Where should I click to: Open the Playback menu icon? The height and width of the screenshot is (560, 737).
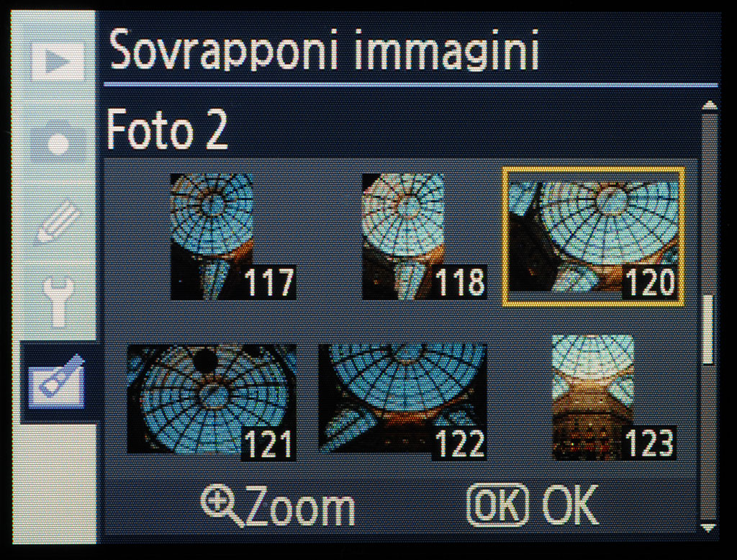(x=58, y=61)
